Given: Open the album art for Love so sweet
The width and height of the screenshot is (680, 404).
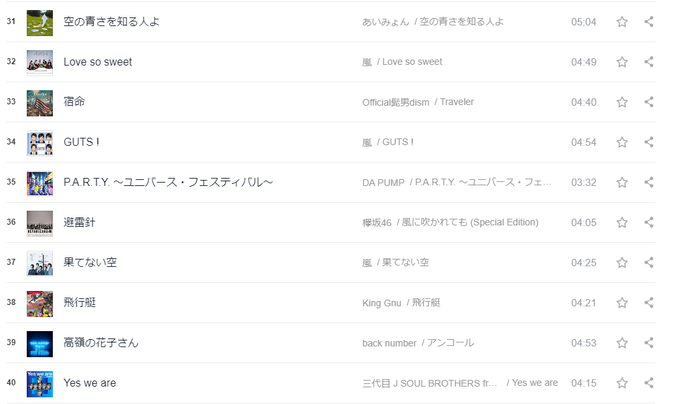Looking at the screenshot, I should (40, 63).
